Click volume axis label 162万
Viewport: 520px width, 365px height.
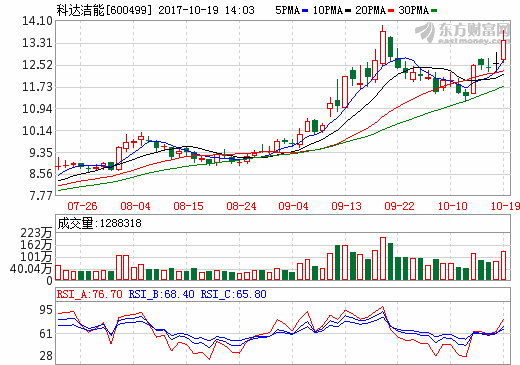point(36,245)
